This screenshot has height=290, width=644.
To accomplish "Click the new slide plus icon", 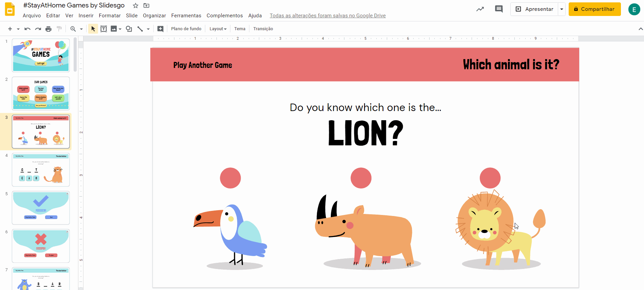I will [x=10, y=29].
